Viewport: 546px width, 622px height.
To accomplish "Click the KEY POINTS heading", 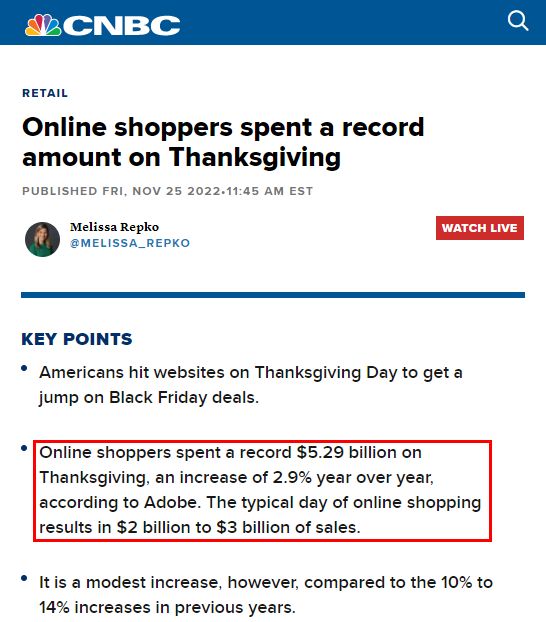I will coord(77,339).
